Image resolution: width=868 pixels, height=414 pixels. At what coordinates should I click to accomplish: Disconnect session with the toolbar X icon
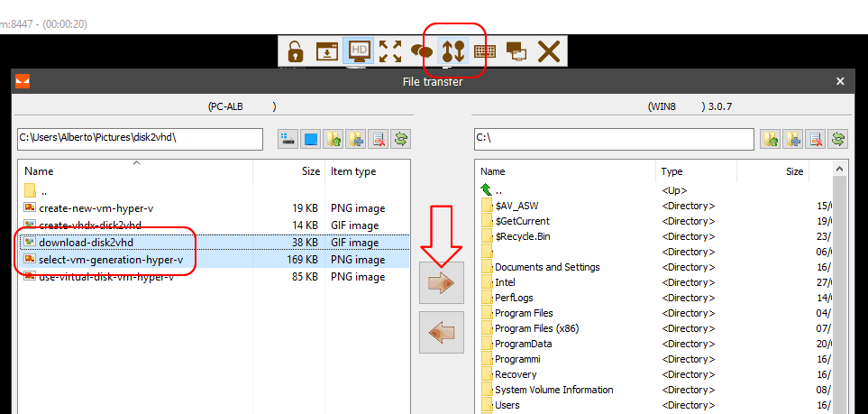(549, 51)
